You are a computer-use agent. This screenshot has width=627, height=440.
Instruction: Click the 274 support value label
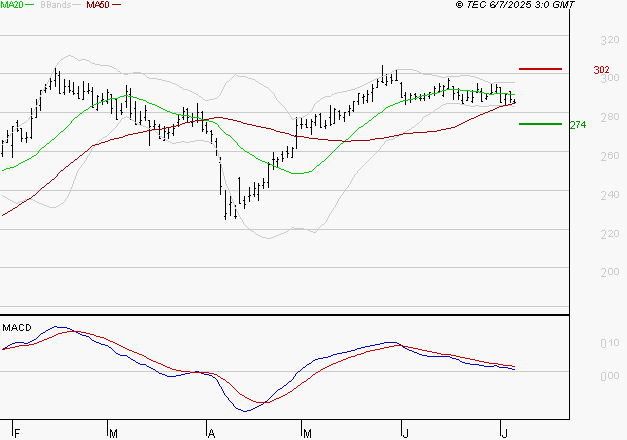577,125
